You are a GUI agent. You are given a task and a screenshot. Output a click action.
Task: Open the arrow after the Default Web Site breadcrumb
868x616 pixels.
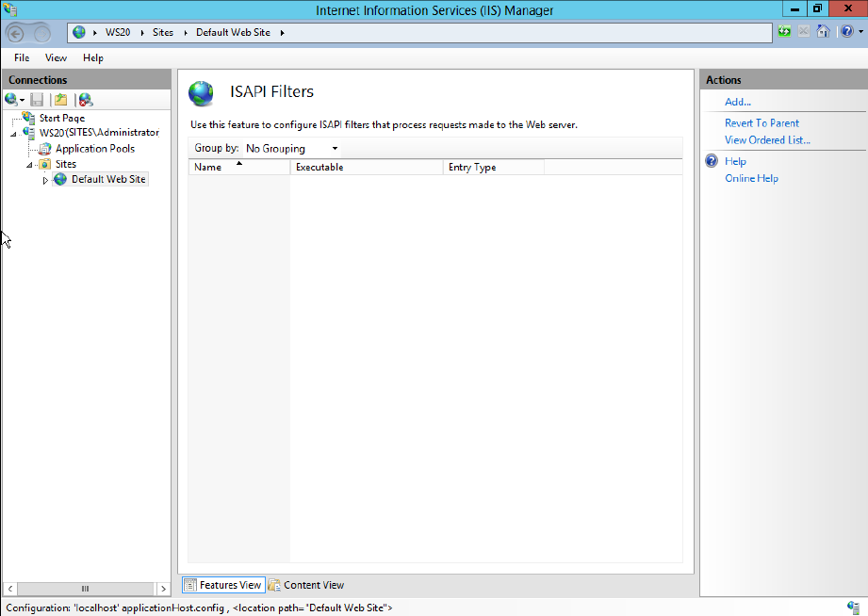(x=283, y=33)
